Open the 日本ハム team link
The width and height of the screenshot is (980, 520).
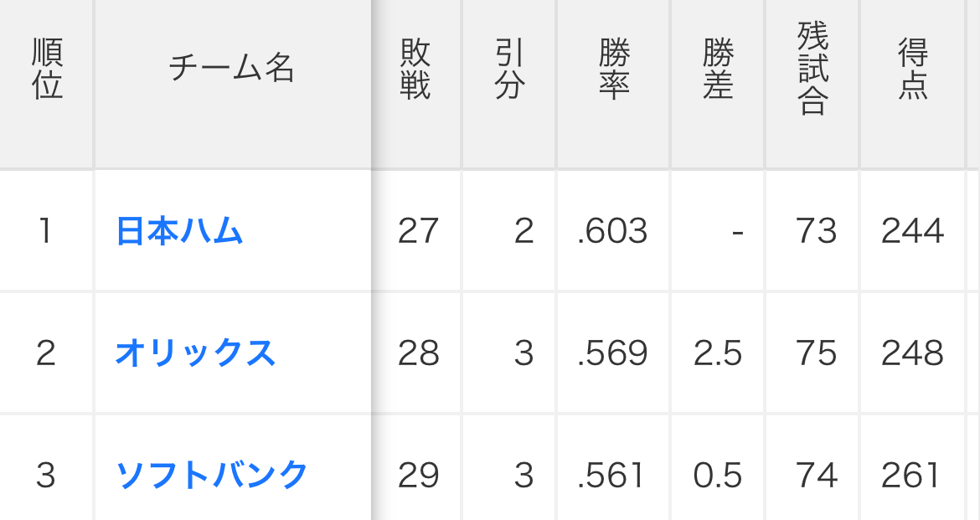click(x=179, y=230)
